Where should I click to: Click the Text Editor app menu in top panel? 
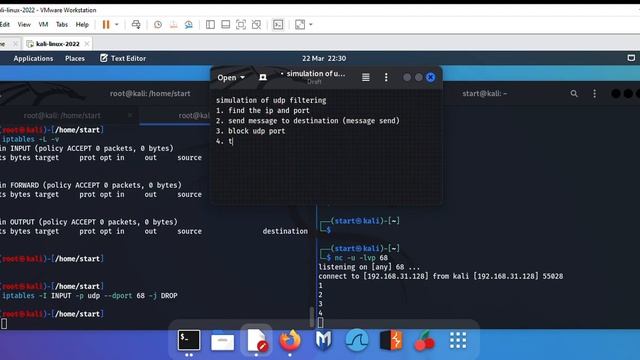123,58
